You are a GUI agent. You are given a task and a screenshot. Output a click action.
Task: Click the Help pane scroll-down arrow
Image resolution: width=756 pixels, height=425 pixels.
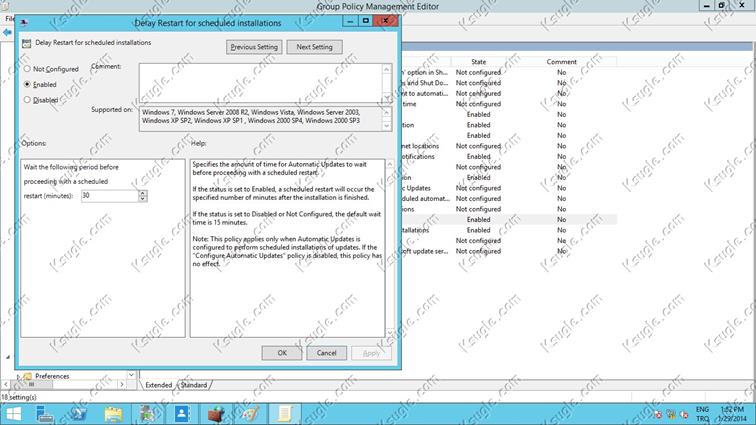(x=390, y=332)
